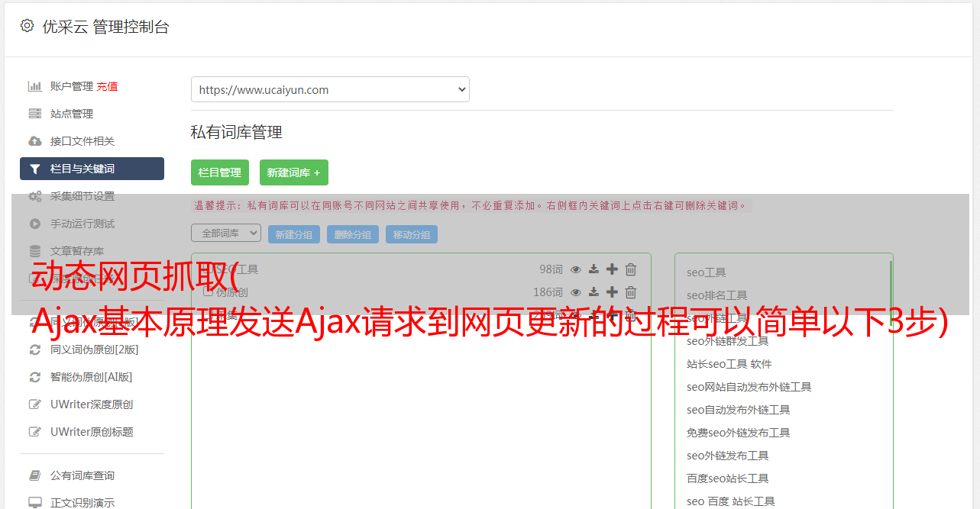Viewport: 980px width, 509px height.
Task: Click the 删除分组 button
Action: (353, 234)
